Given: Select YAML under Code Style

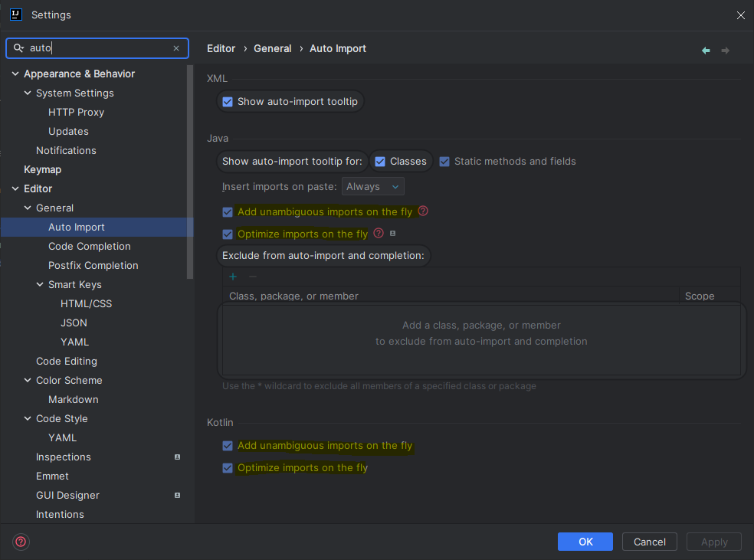Looking at the screenshot, I should tap(63, 438).
